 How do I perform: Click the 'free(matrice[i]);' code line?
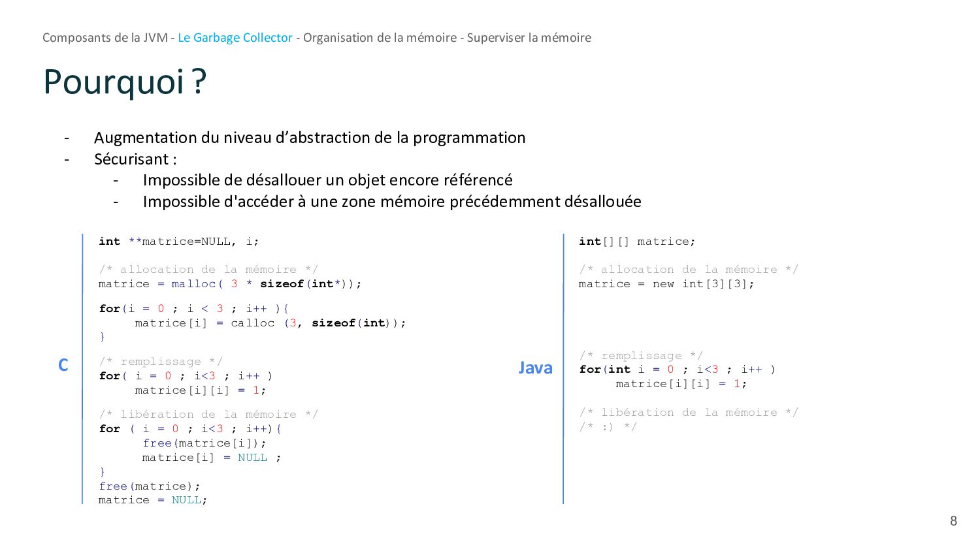[x=204, y=443]
